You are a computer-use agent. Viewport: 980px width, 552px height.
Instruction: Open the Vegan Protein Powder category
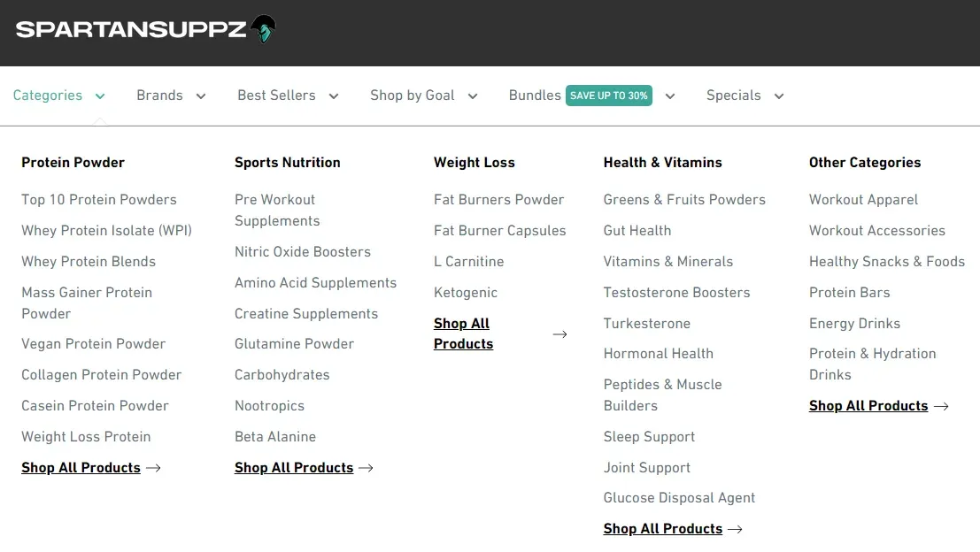93,343
